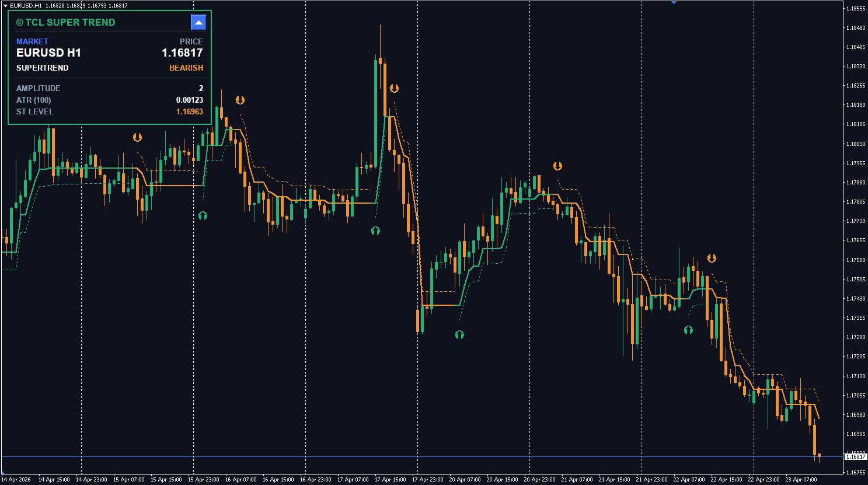Click the current price label 1.16817 on axis

(855, 457)
